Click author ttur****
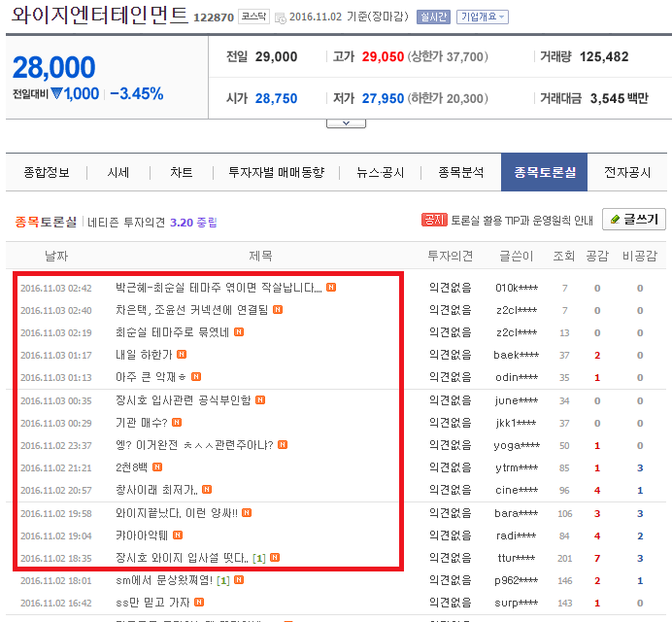Image resolution: width=672 pixels, height=622 pixels. click(516, 559)
